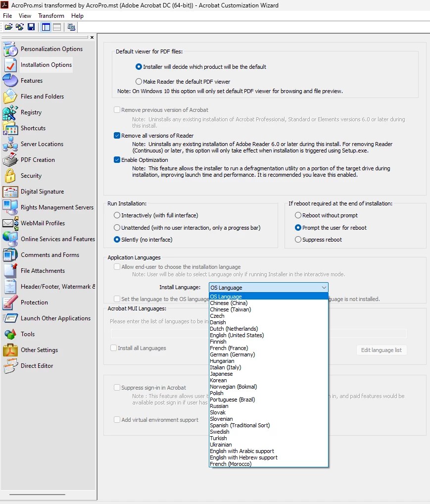The image size is (430, 504).
Task: Open the Header/Footer, Watermark section
Action: [58, 286]
